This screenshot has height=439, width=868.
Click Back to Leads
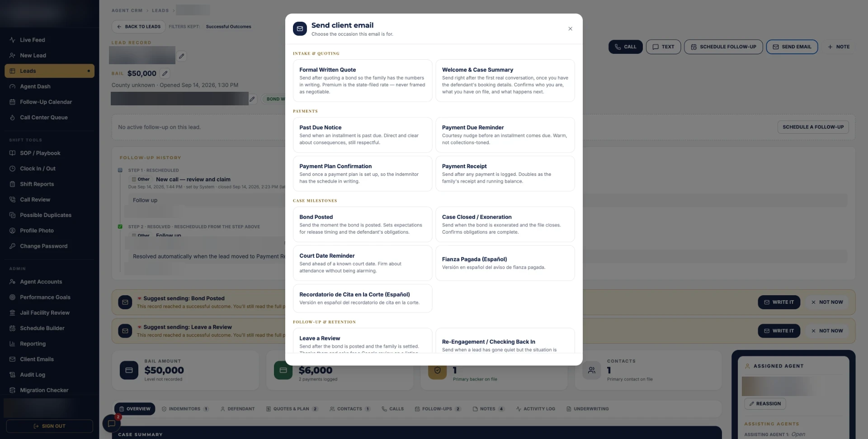pos(138,27)
